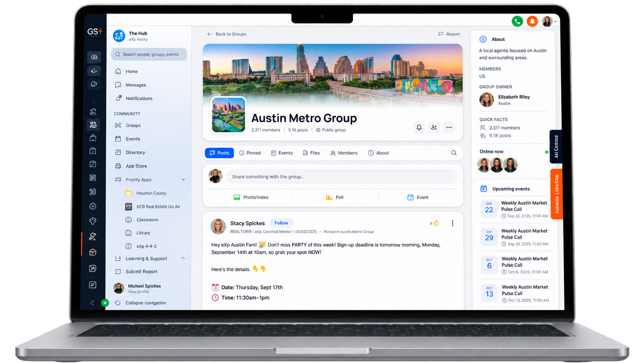Open the user avatar dropdown at top right
This screenshot has height=363, width=644.
[x=549, y=22]
